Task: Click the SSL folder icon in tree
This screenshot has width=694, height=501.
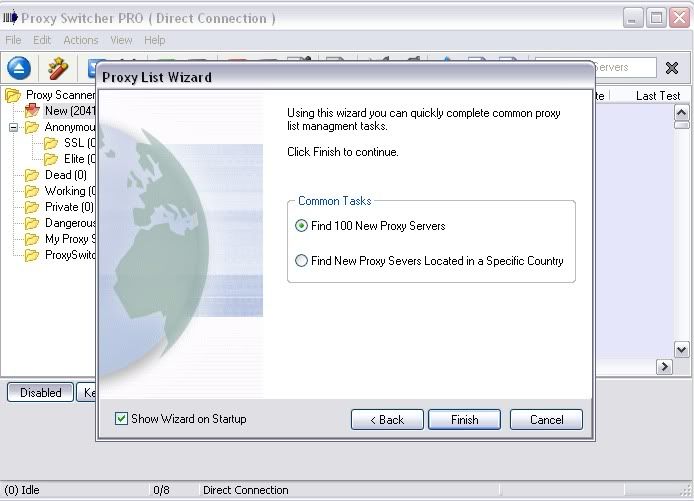Action: tap(51, 143)
